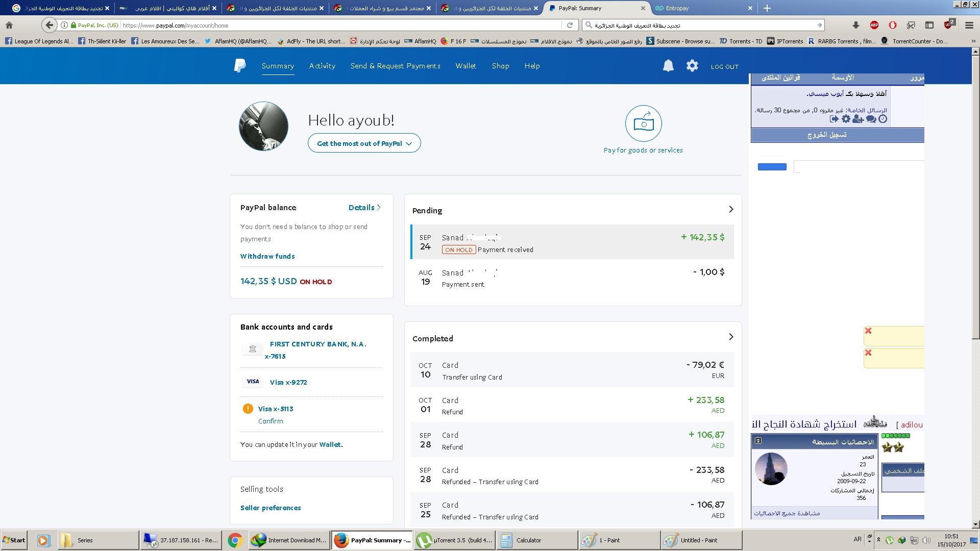
Task: Open PayPal balance Details link
Action: tap(364, 207)
